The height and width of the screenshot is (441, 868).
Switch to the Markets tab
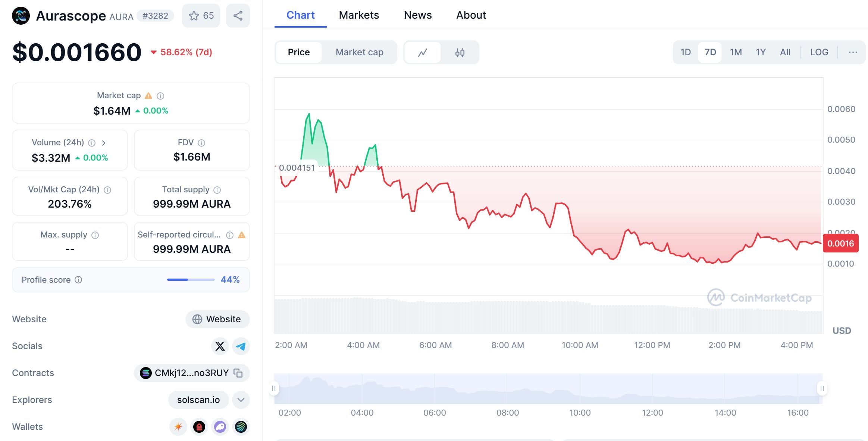click(x=358, y=15)
